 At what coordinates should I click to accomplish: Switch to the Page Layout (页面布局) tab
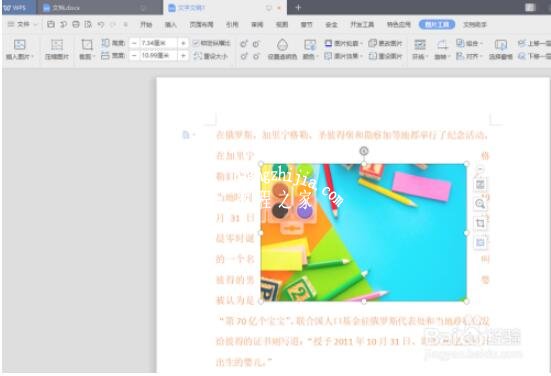coord(201,24)
